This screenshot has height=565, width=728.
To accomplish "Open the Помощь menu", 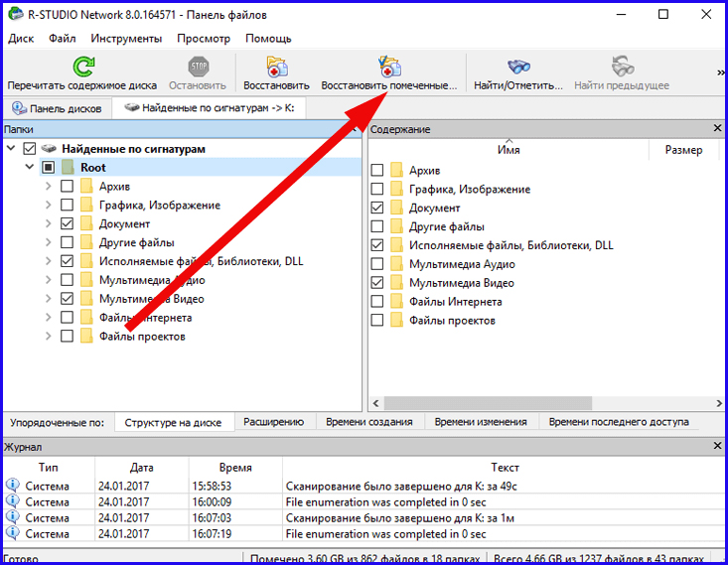I will (x=268, y=39).
